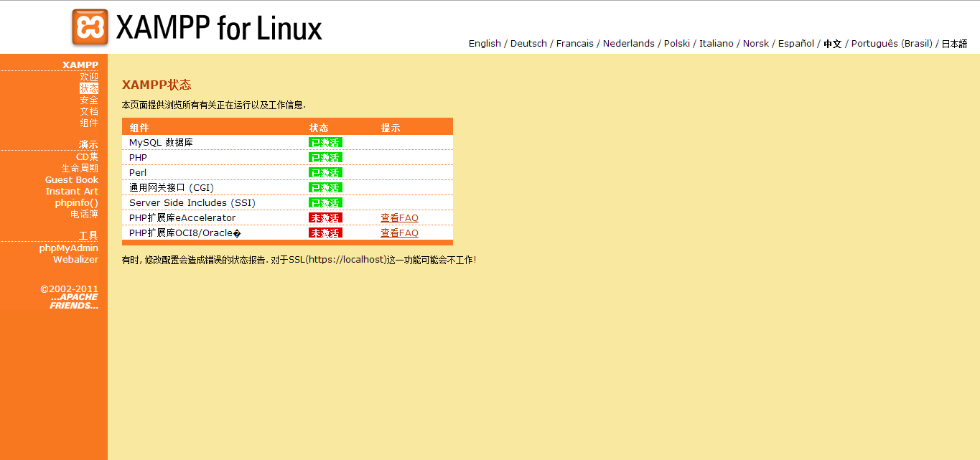Click the 提示 column header
Screen dimensions: 980x460
(x=391, y=128)
